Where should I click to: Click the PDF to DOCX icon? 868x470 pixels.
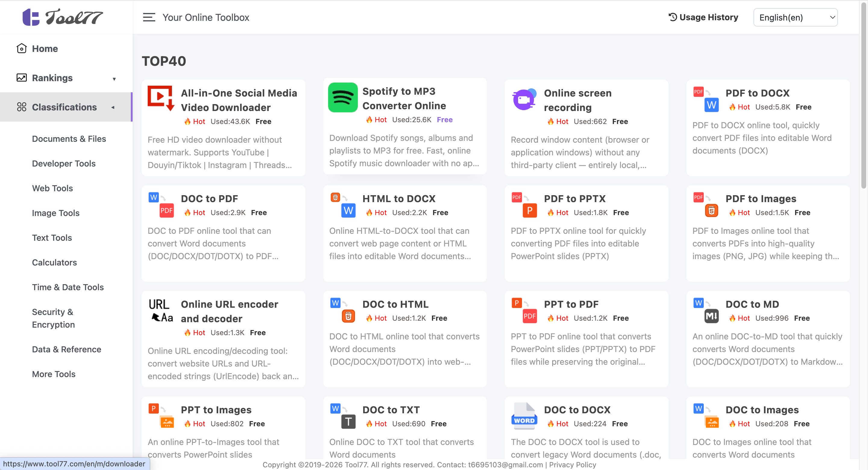(x=706, y=100)
